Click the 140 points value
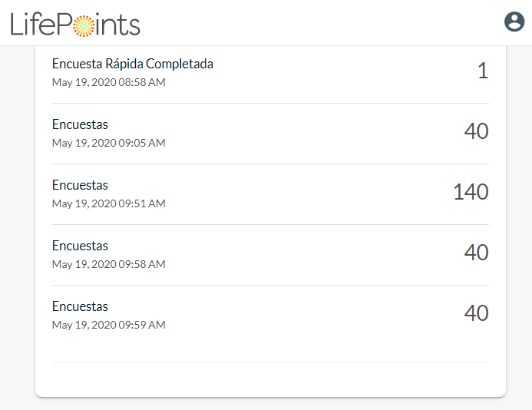 471,193
